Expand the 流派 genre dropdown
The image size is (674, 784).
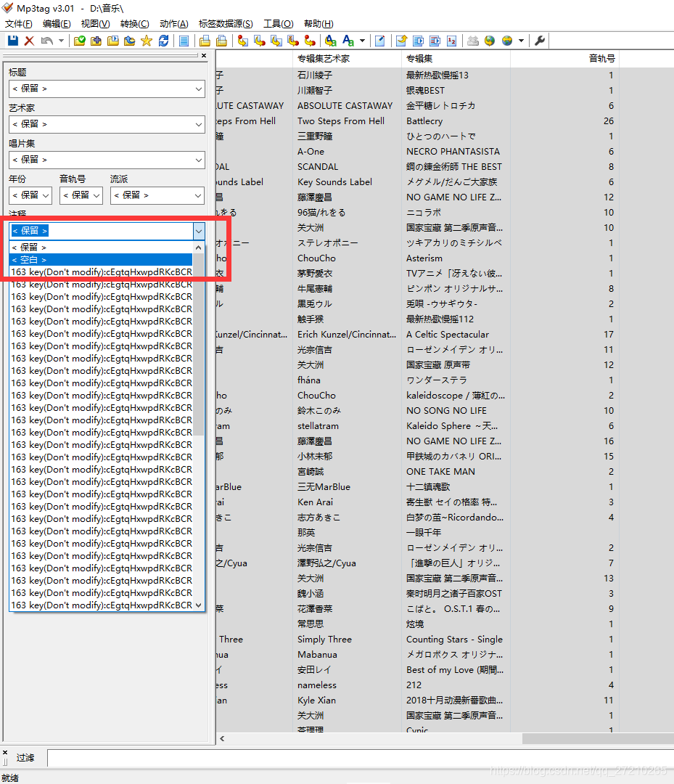pos(198,195)
